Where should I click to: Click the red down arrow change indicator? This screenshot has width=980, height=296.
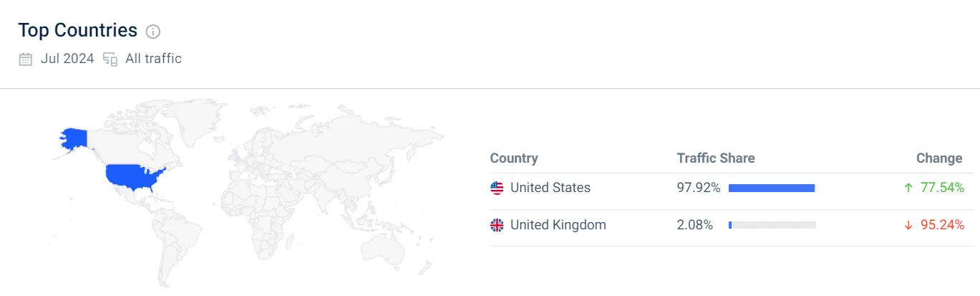click(x=908, y=226)
